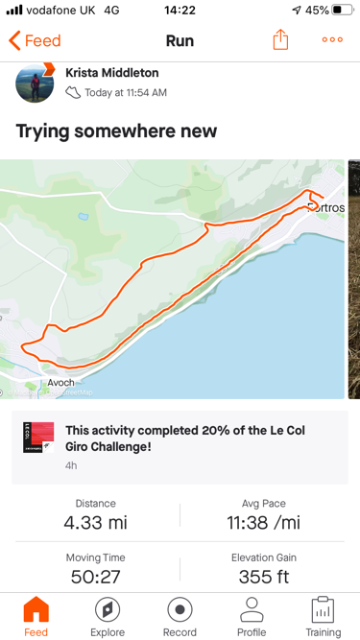This screenshot has width=360, height=640.
Task: Tap the location arrow in status bar
Action: tap(297, 11)
